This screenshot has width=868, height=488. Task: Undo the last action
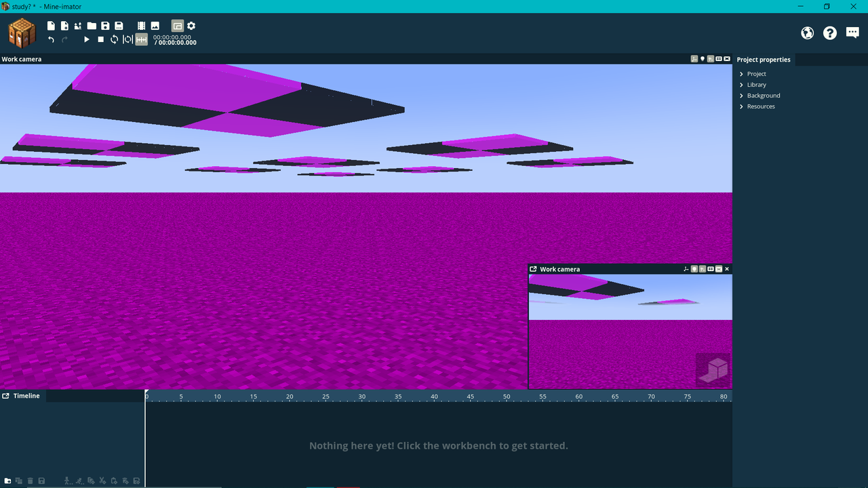(x=50, y=39)
